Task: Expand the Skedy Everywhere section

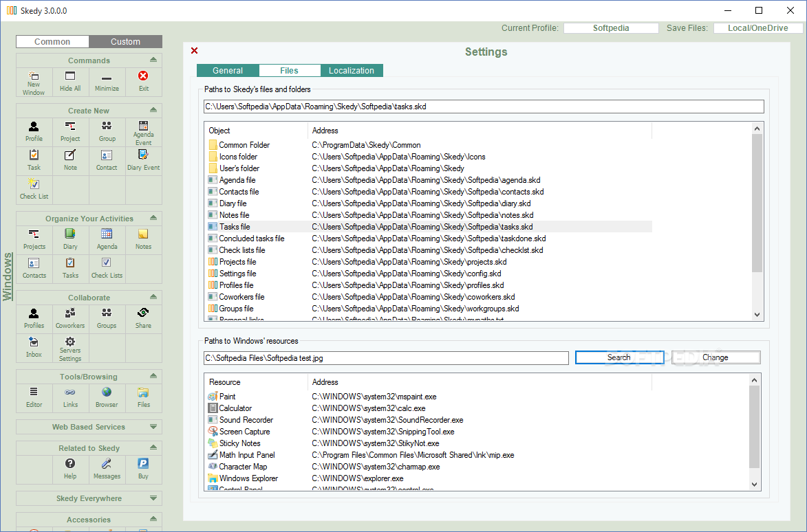Action: point(153,498)
